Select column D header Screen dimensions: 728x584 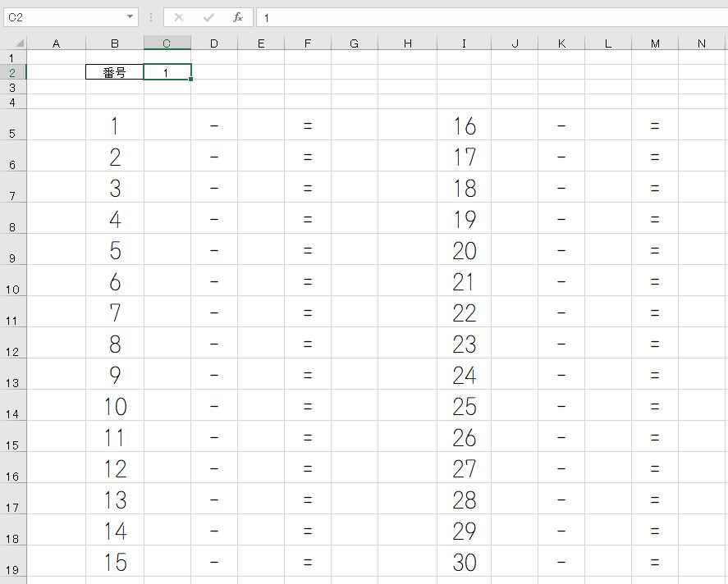tap(214, 43)
